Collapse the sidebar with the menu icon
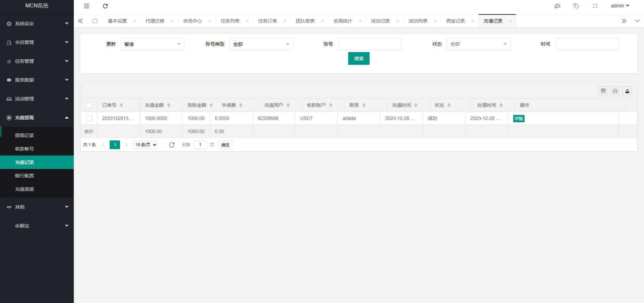 click(x=87, y=6)
